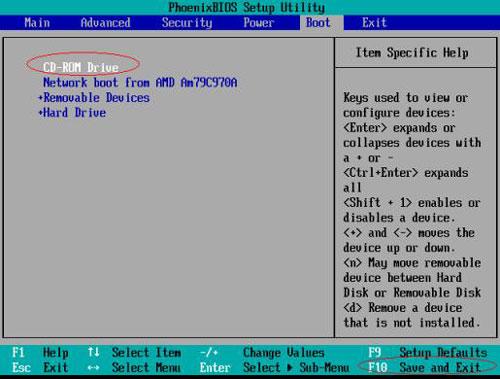This screenshot has width=500, height=379.
Task: Click help text 'Keys used to view or'
Action: pyautogui.click(x=406, y=98)
